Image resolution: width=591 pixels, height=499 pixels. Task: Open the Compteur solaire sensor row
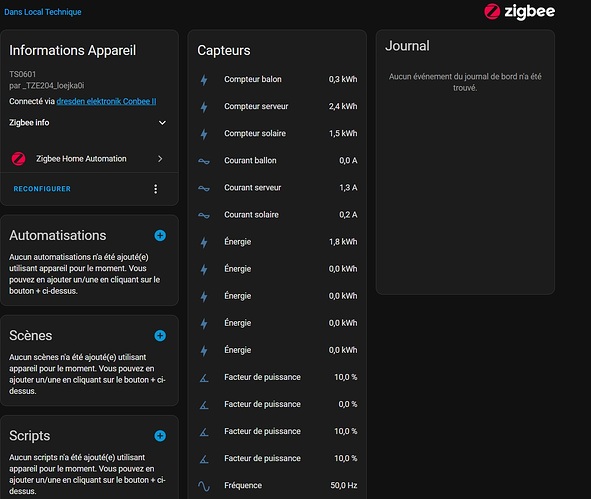[277, 133]
